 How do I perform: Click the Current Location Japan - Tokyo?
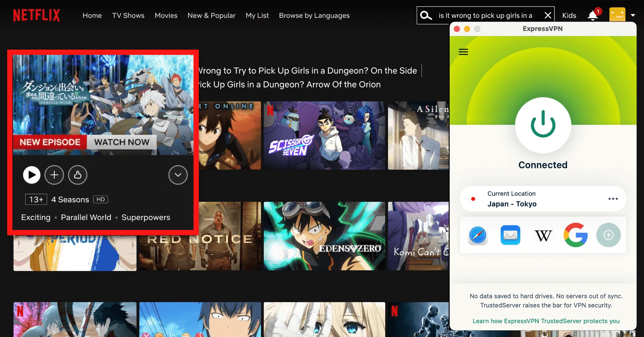point(543,199)
